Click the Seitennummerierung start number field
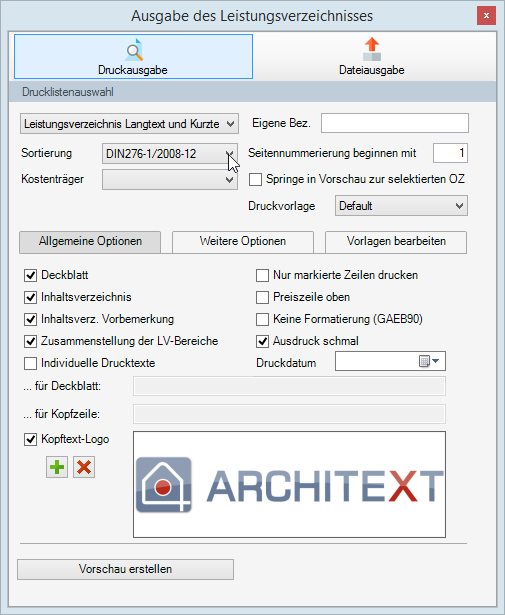The image size is (505, 615). [450, 153]
